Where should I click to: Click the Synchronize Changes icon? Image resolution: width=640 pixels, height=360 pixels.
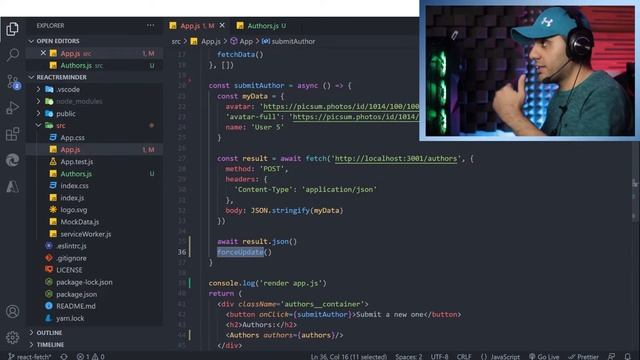pos(64,356)
